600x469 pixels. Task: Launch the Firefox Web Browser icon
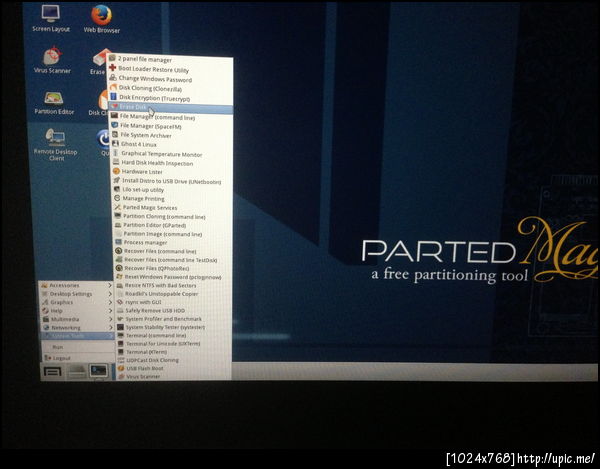pos(101,19)
